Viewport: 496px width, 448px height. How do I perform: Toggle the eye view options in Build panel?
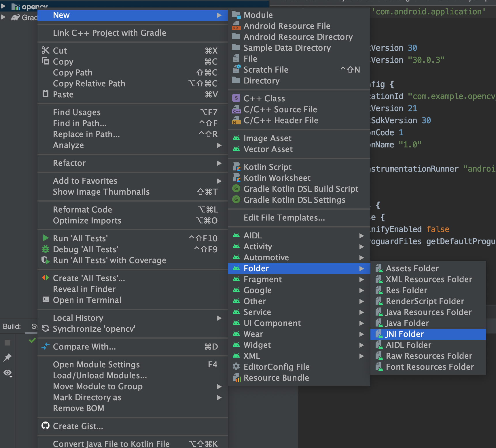8,373
